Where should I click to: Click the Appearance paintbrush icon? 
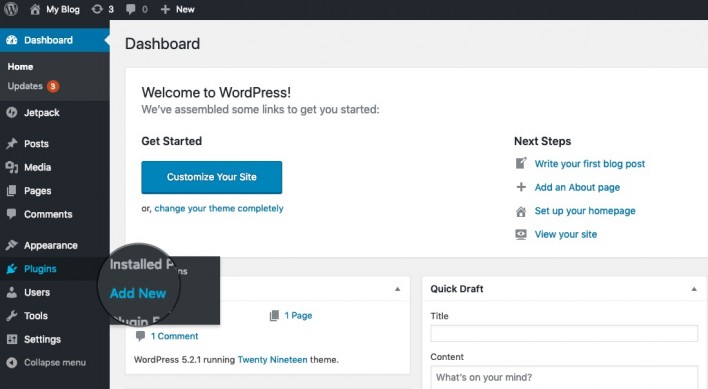tap(12, 245)
